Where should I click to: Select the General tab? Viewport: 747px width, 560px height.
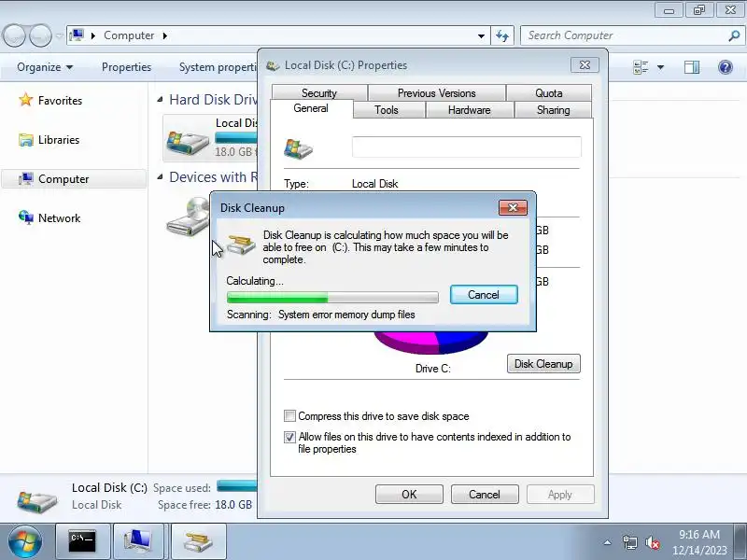[311, 108]
